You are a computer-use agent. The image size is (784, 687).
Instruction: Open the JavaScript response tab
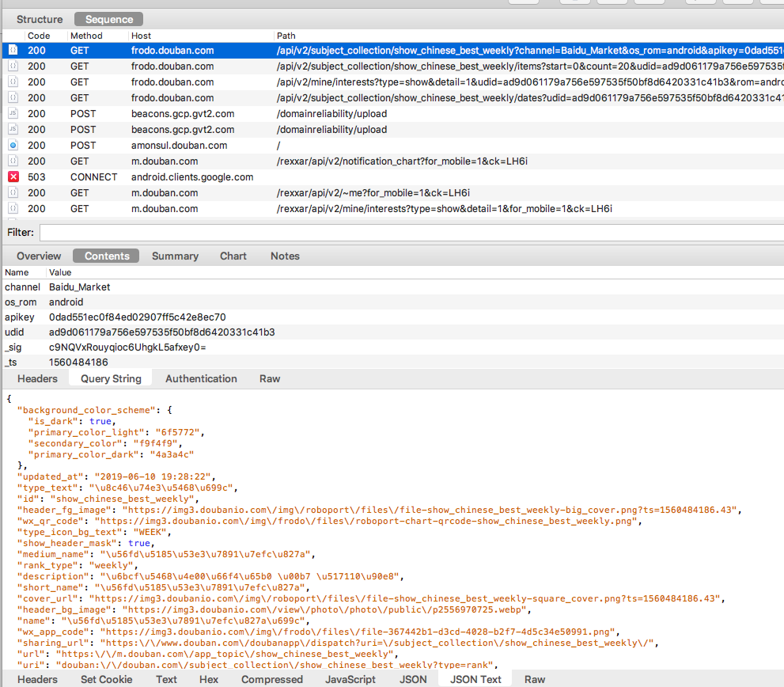click(350, 679)
